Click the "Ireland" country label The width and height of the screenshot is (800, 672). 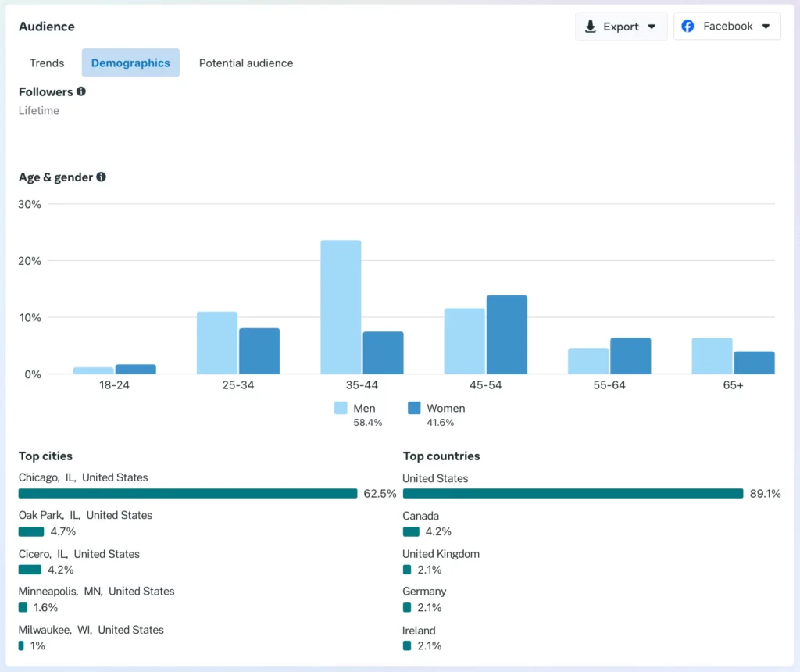coord(419,631)
